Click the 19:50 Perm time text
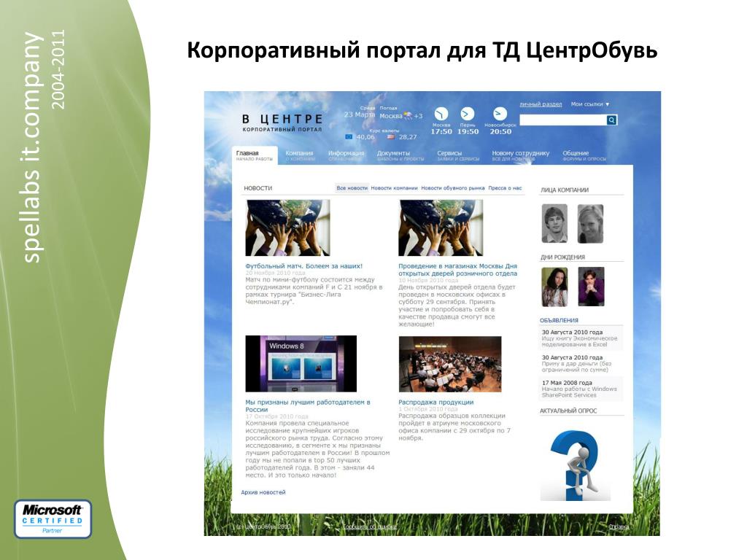The image size is (747, 560). click(x=468, y=131)
